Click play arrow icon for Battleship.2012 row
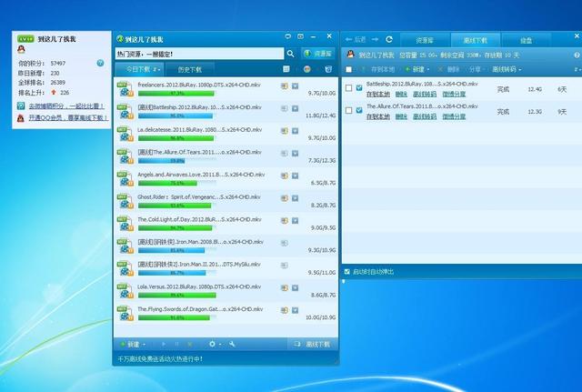 click(x=295, y=108)
